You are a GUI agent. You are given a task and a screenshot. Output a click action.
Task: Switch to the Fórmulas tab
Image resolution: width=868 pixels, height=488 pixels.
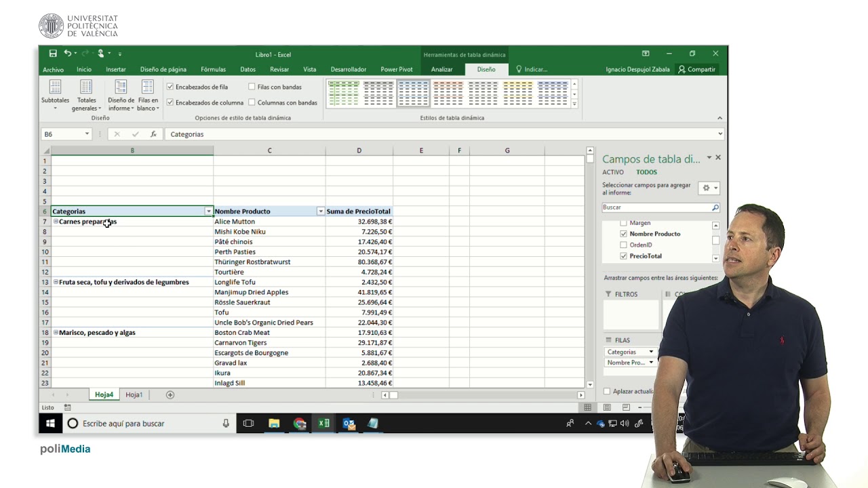coord(213,69)
